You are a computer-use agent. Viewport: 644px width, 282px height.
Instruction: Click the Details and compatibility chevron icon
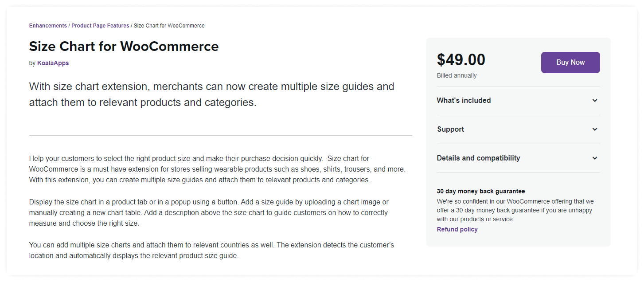(595, 158)
